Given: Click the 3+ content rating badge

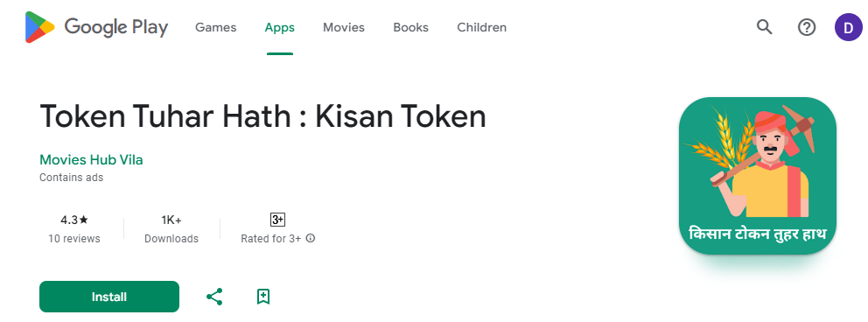Looking at the screenshot, I should tap(277, 220).
